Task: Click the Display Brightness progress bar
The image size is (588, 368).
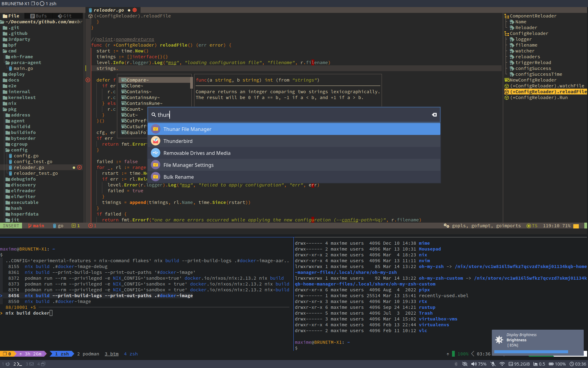Action: [x=531, y=352]
